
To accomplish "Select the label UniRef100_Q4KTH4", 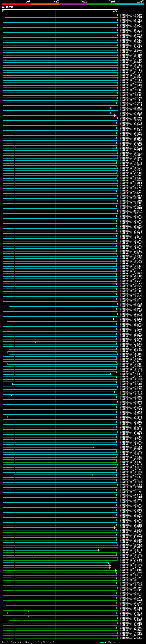I will (131, 208).
